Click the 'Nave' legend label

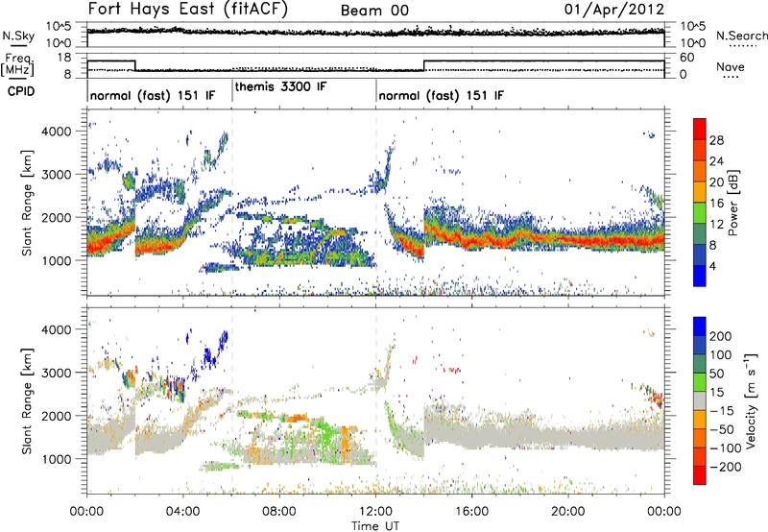coord(730,66)
